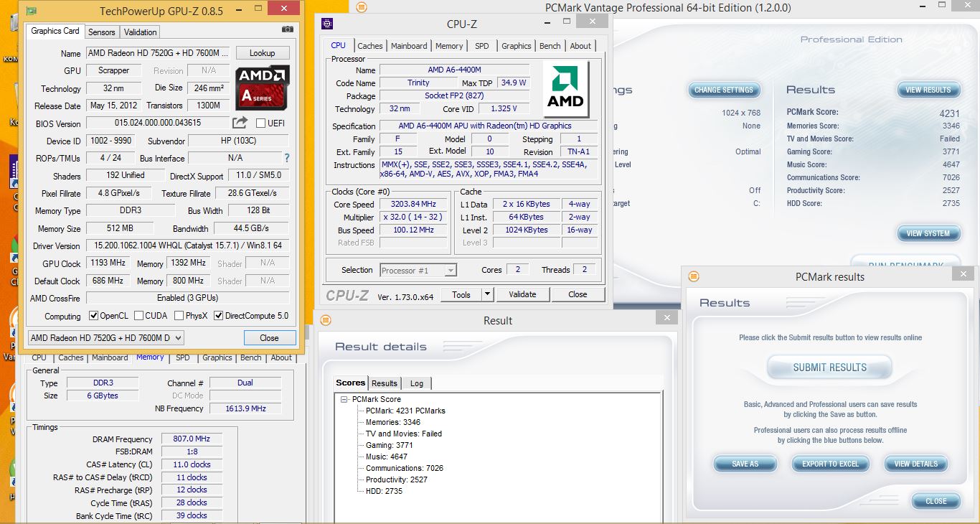Click VIEW SYSTEM in PCMark Vantage

click(928, 233)
